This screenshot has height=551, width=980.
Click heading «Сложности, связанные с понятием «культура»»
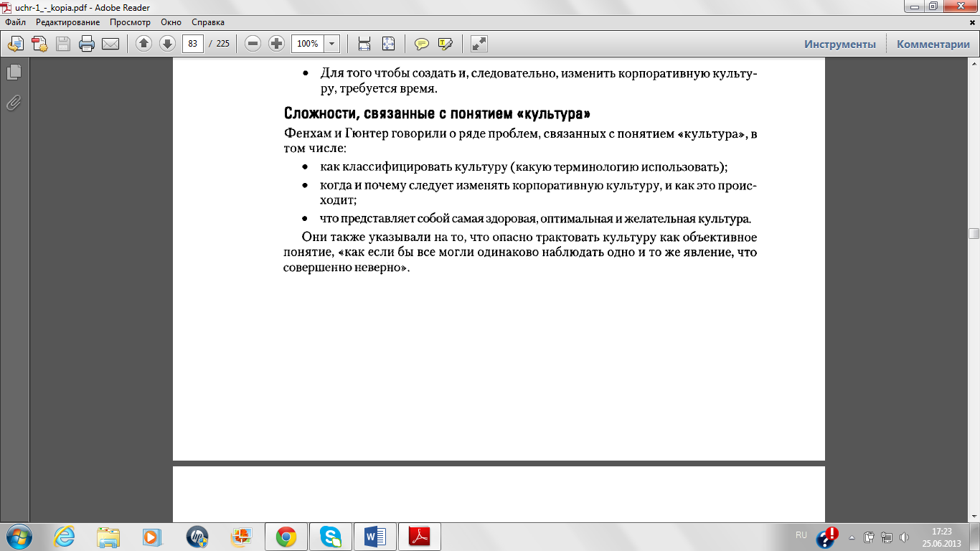point(437,113)
